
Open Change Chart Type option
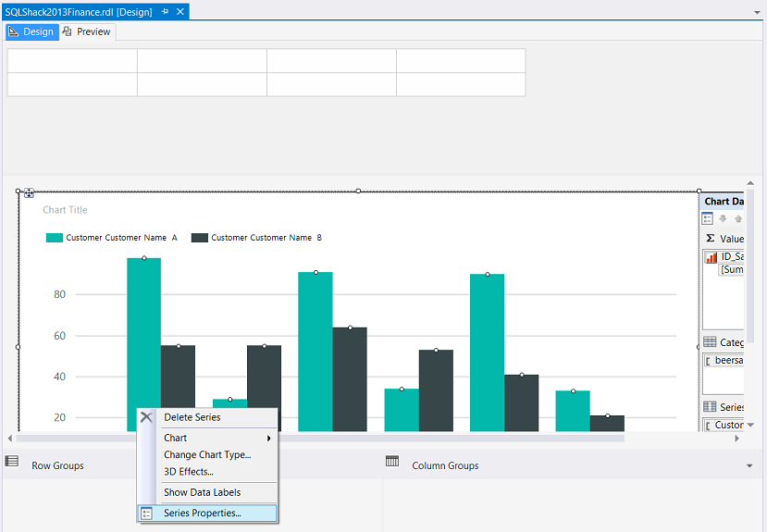[207, 454]
